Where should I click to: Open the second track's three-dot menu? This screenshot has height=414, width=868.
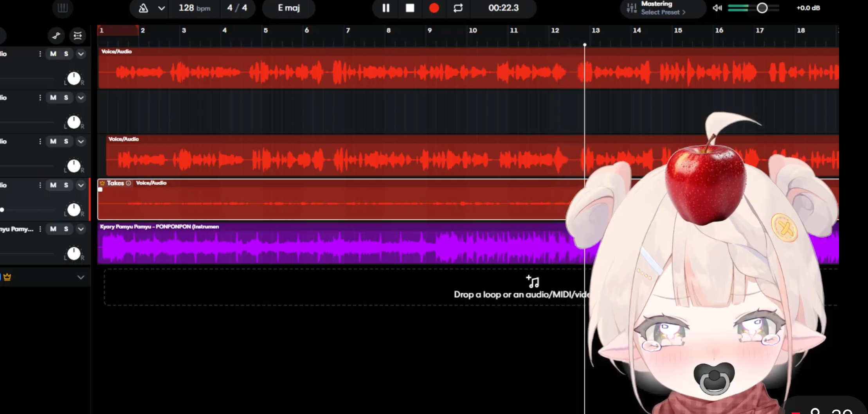[40, 98]
